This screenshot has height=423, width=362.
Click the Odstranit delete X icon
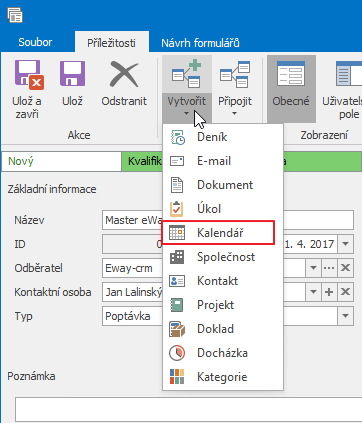tap(124, 74)
